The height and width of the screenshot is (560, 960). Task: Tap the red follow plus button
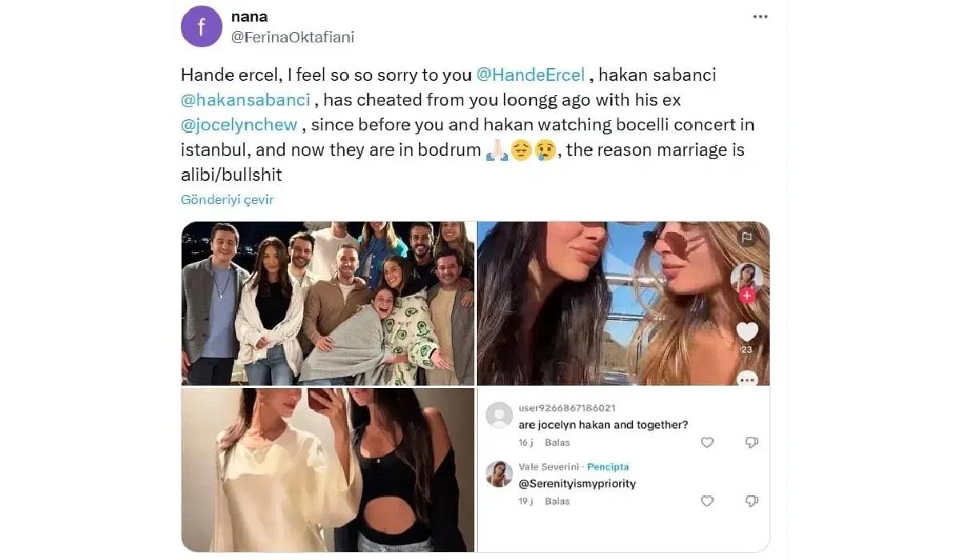[747, 295]
